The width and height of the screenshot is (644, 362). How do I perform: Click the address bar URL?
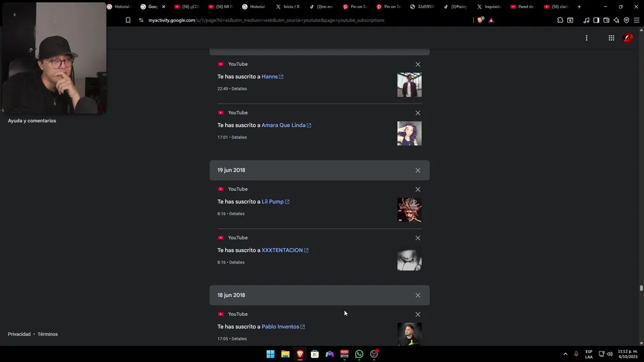[266, 20]
